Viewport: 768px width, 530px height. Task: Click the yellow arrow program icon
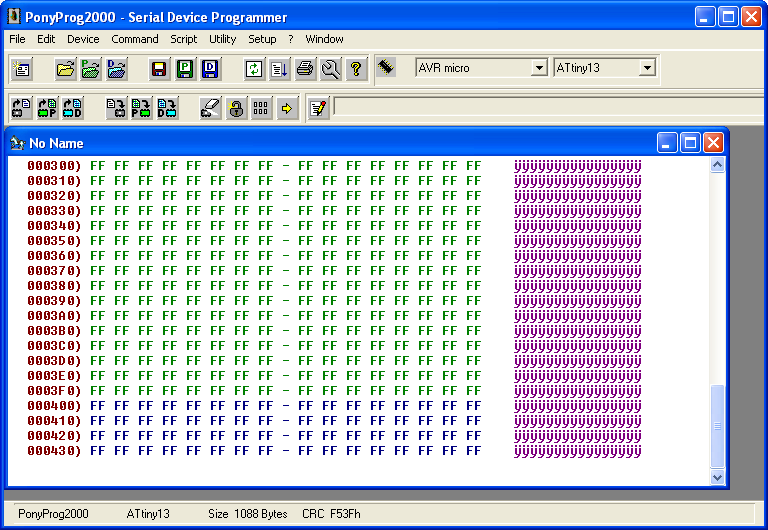click(x=287, y=108)
